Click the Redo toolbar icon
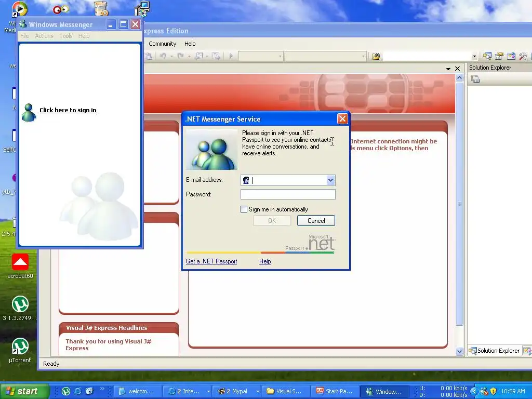Viewport: 532px width, 399px height. coord(180,56)
